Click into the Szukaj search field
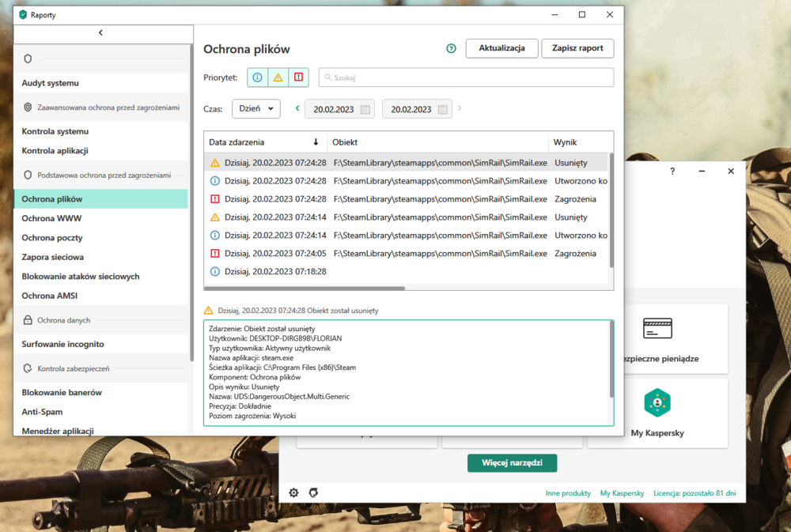This screenshot has height=532, width=791. pos(467,77)
